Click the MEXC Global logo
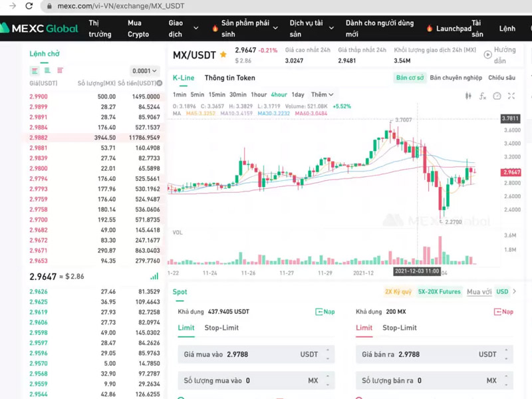The height and width of the screenshot is (399, 532). tap(39, 28)
